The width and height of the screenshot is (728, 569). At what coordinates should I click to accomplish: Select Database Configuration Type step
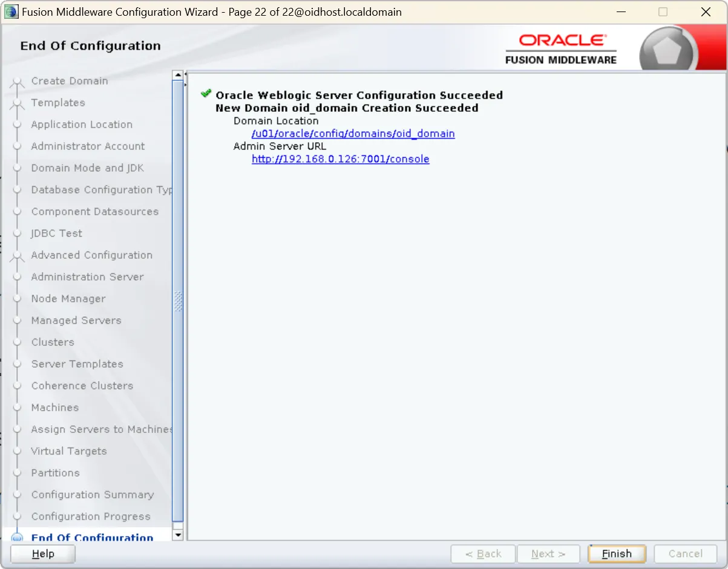[102, 190]
